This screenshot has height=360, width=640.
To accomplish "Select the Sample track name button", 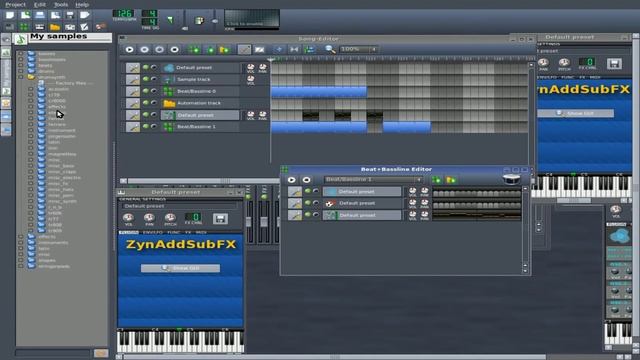I will point(201,79).
